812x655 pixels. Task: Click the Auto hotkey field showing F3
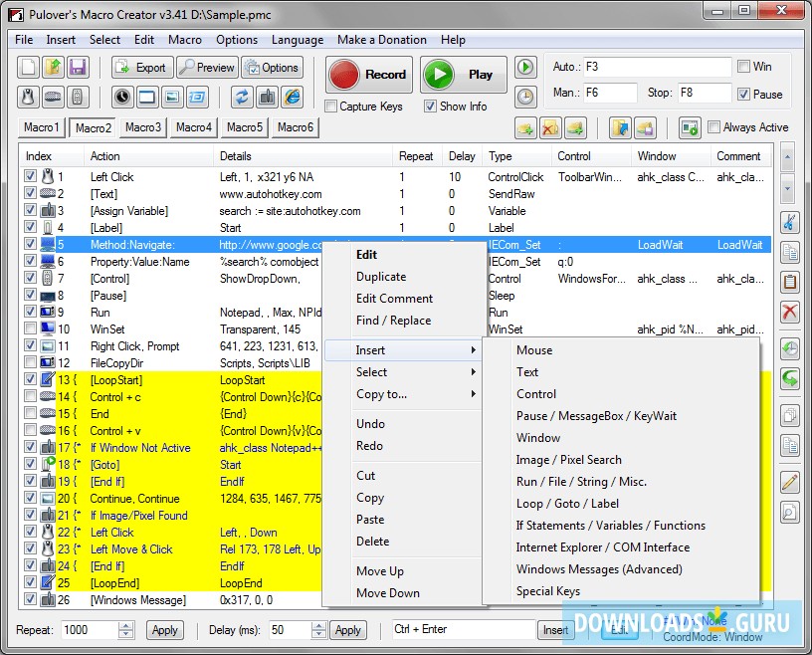(657, 67)
